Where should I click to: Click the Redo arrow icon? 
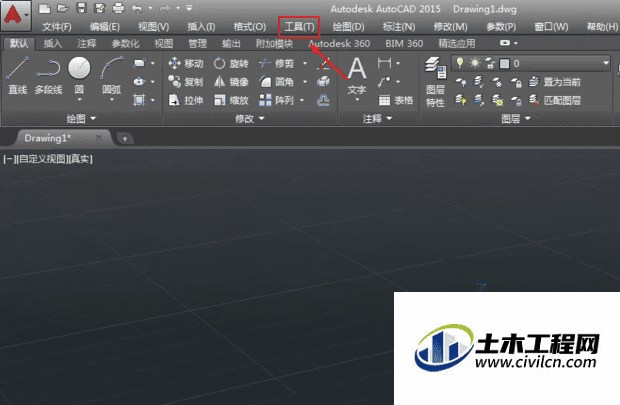[x=165, y=8]
